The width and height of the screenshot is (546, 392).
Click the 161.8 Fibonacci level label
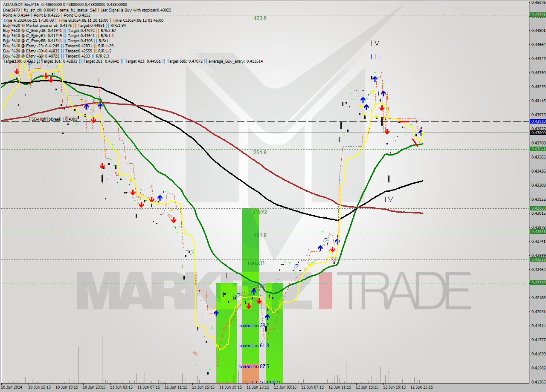tap(260, 235)
